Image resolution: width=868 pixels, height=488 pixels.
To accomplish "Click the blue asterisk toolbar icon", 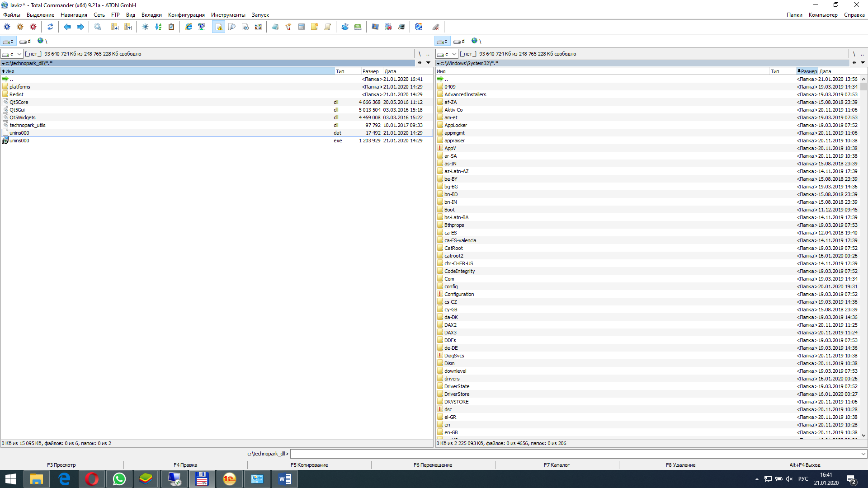I will tap(145, 27).
